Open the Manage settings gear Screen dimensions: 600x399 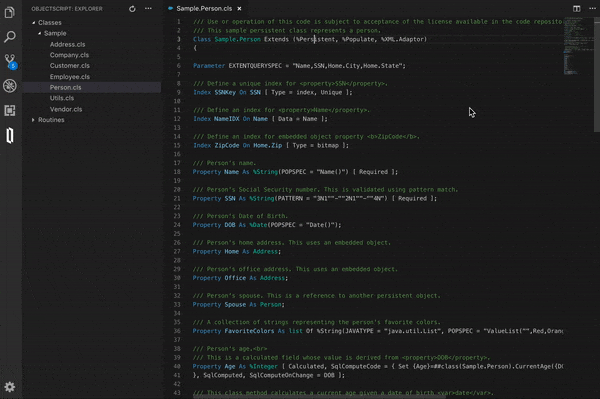[10, 387]
